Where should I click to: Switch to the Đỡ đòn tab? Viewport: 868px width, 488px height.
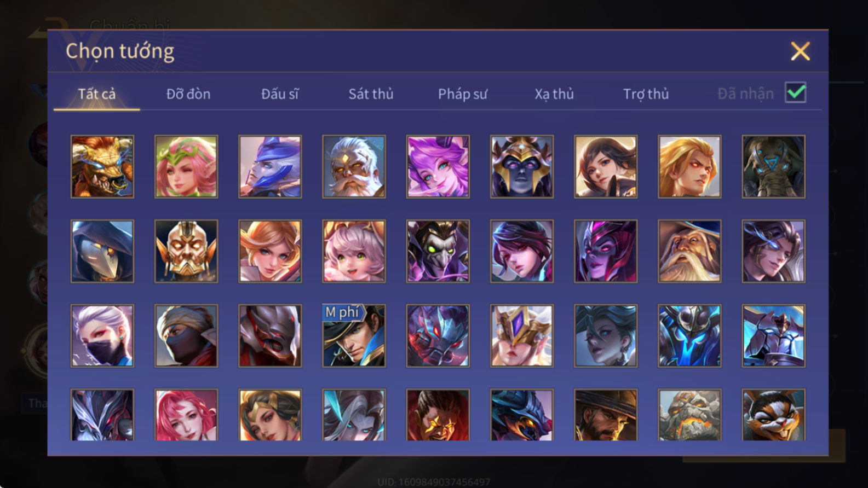pos(188,94)
